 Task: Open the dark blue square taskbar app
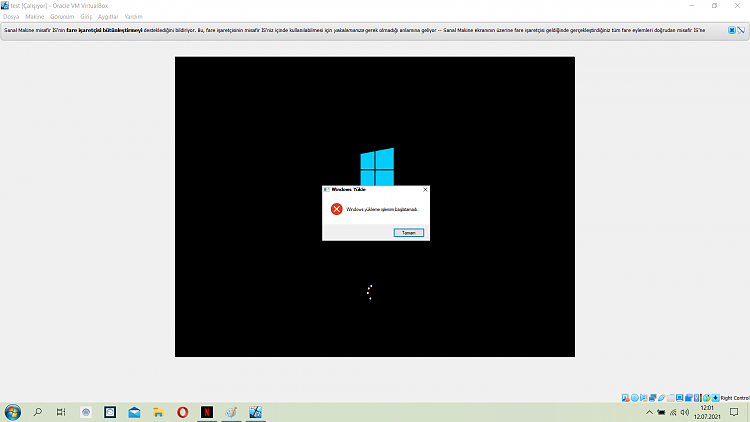coord(110,412)
